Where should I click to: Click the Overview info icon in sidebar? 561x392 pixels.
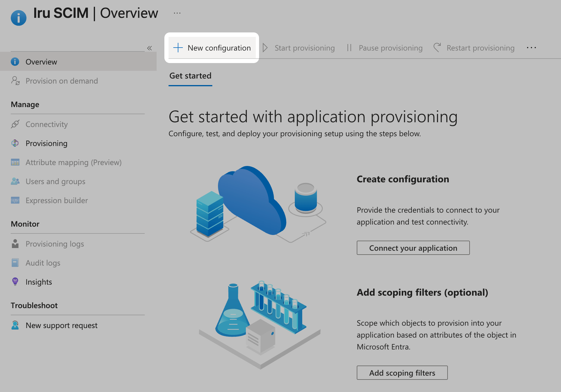[x=15, y=62]
